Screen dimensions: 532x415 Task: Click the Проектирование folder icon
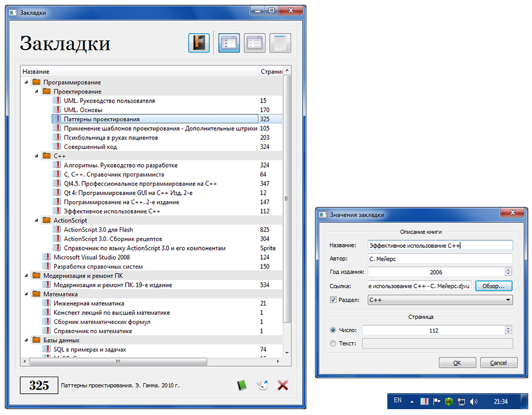click(46, 92)
